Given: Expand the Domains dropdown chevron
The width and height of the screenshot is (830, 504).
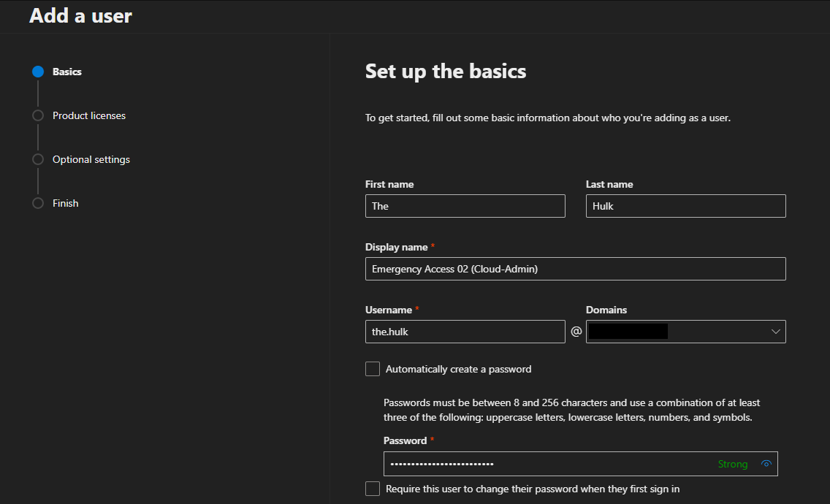Looking at the screenshot, I should tap(775, 332).
